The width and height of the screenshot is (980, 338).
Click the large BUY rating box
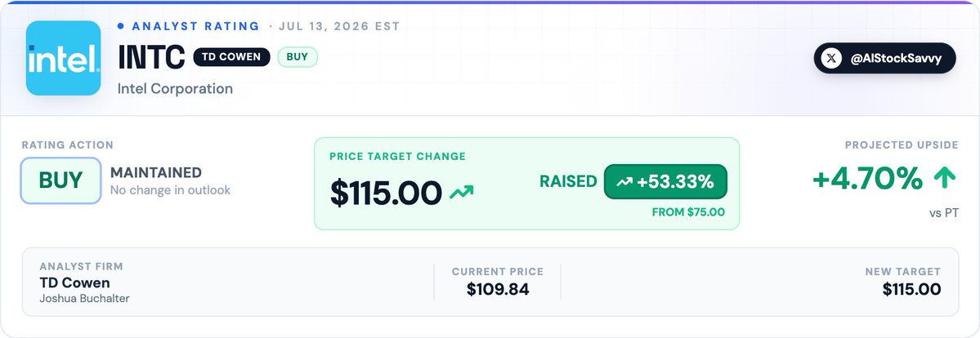pos(60,180)
